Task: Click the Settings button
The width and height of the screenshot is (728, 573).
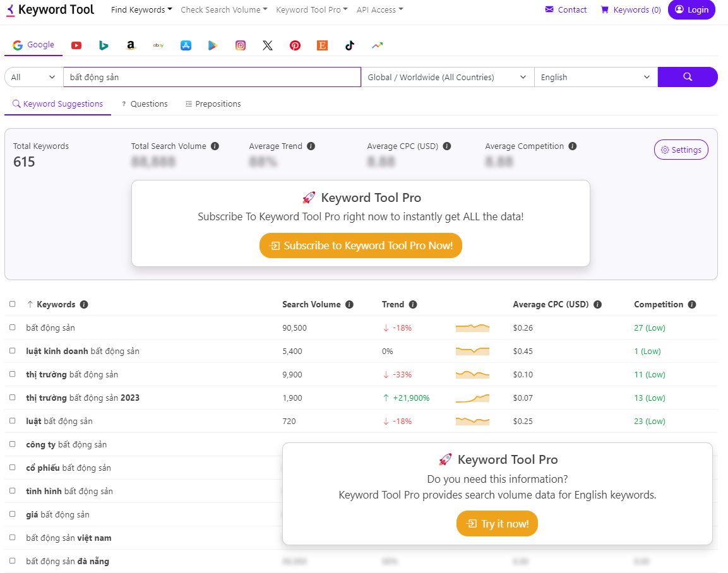Action: (x=681, y=150)
